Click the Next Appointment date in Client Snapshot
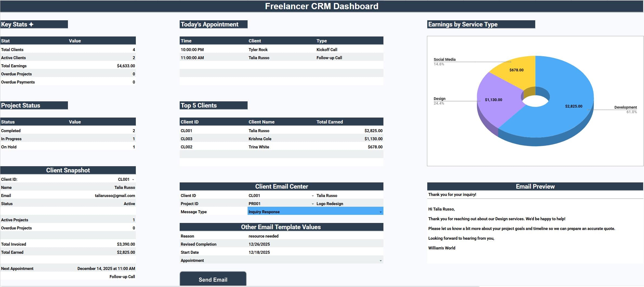Viewport: 644px width, 287px height. (x=106, y=268)
